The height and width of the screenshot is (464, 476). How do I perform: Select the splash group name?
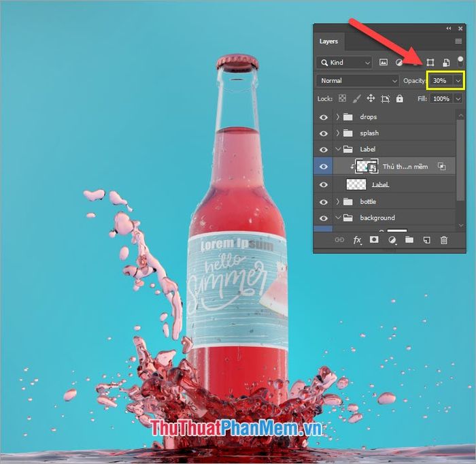369,133
